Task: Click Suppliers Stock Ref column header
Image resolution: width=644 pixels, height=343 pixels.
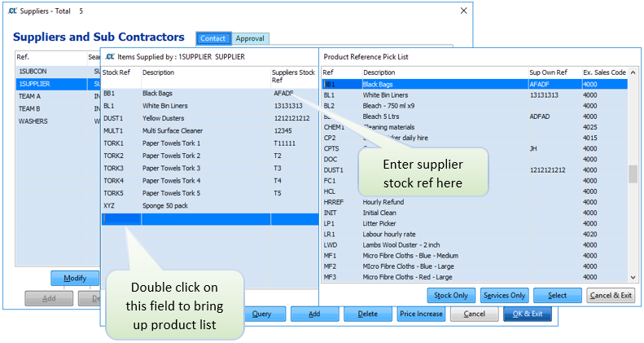Action: click(294, 77)
